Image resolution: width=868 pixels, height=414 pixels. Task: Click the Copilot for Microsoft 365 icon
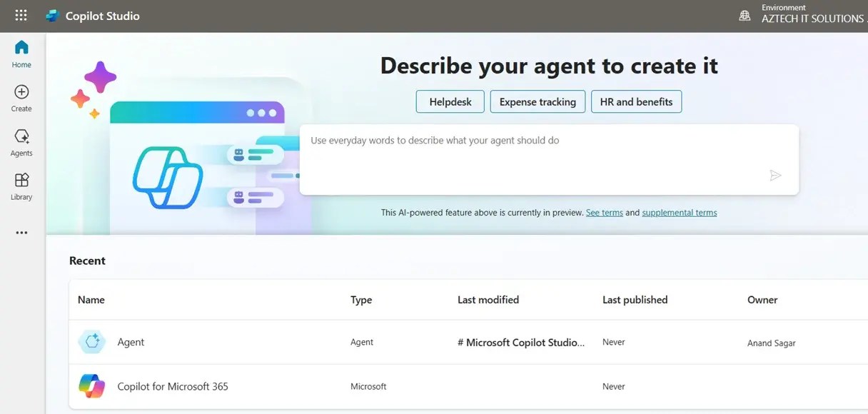coord(91,385)
